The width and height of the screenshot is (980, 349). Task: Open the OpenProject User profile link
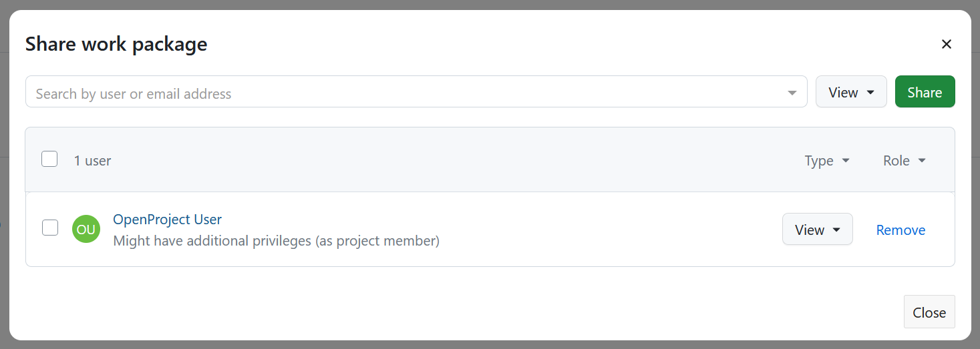tap(167, 220)
